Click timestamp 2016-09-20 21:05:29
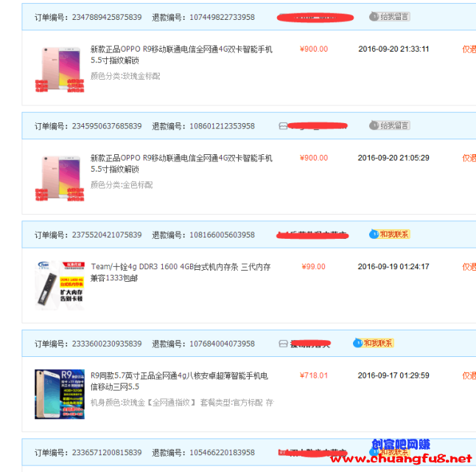The width and height of the screenshot is (476, 472). pyautogui.click(x=393, y=158)
